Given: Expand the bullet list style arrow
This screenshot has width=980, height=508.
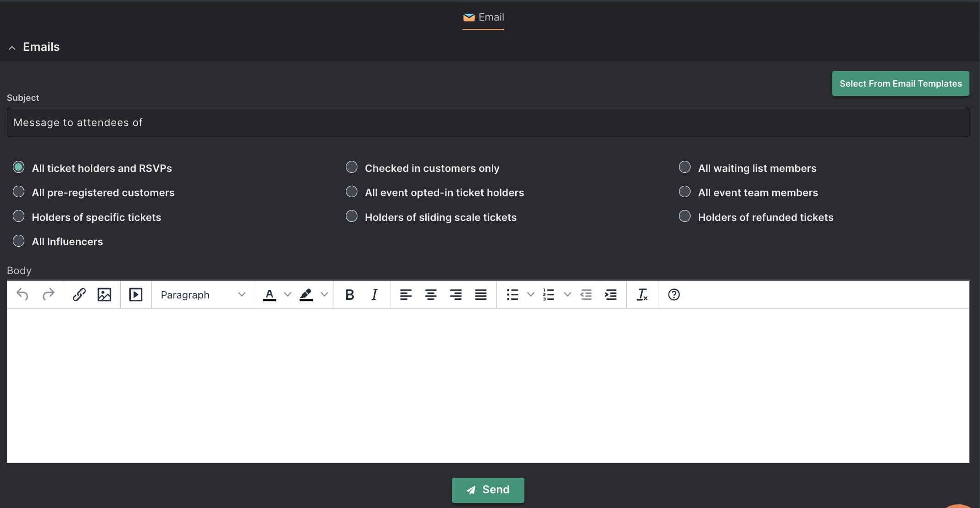Looking at the screenshot, I should [x=531, y=294].
